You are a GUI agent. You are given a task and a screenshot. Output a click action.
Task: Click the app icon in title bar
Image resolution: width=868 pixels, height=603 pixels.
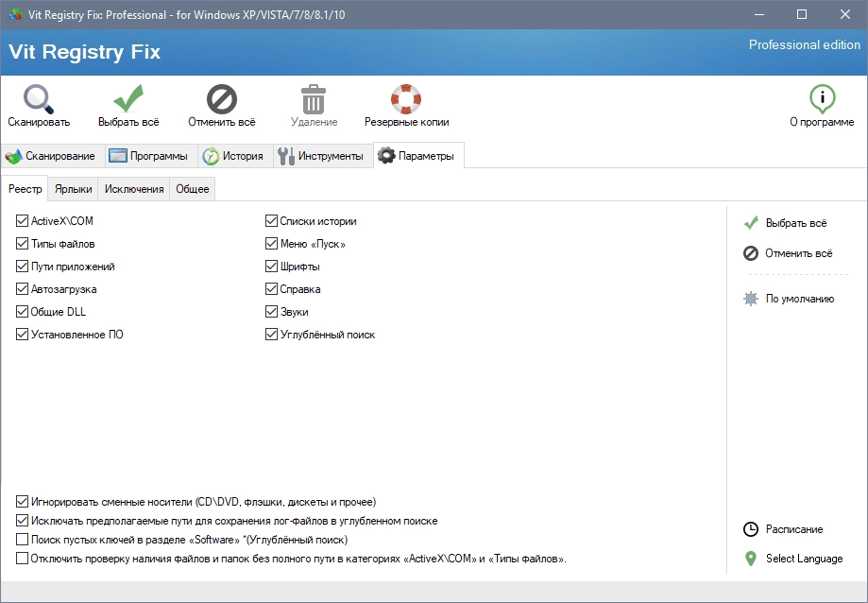coord(15,14)
